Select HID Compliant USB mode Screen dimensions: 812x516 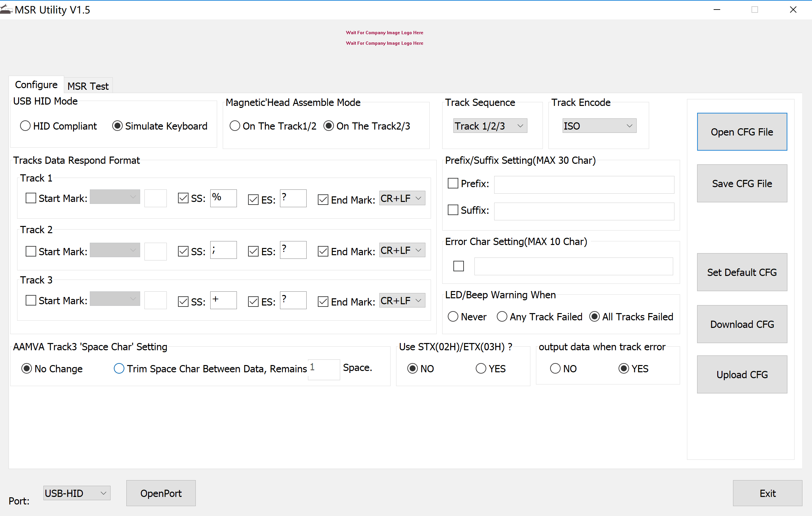(25, 126)
